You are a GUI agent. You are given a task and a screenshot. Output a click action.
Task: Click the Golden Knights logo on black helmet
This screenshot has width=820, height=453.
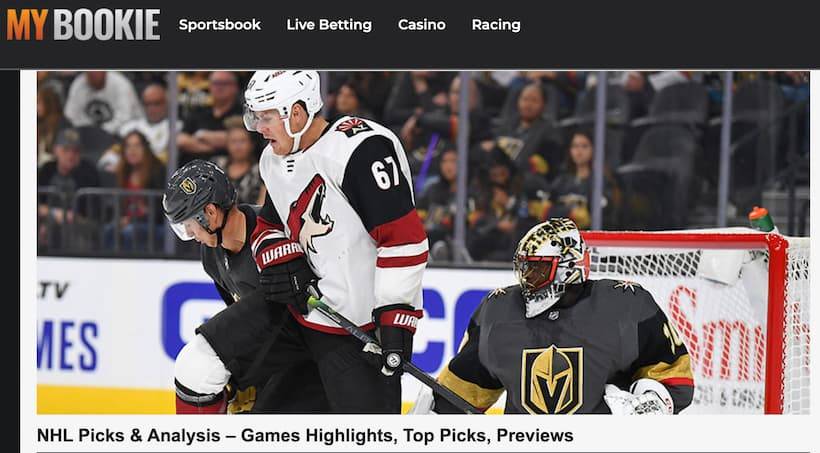tap(188, 185)
